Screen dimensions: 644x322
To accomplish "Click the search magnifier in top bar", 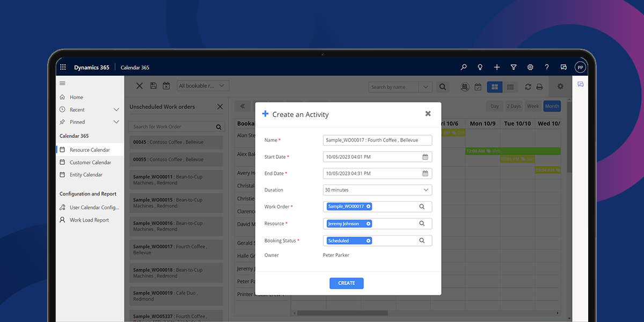I will pos(464,68).
